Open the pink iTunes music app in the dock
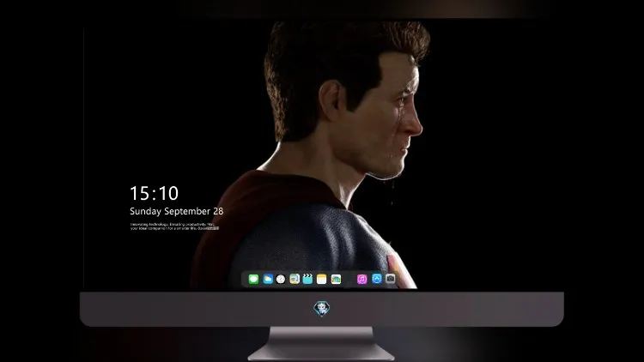Viewport: 644px width, 362px height. 361,279
